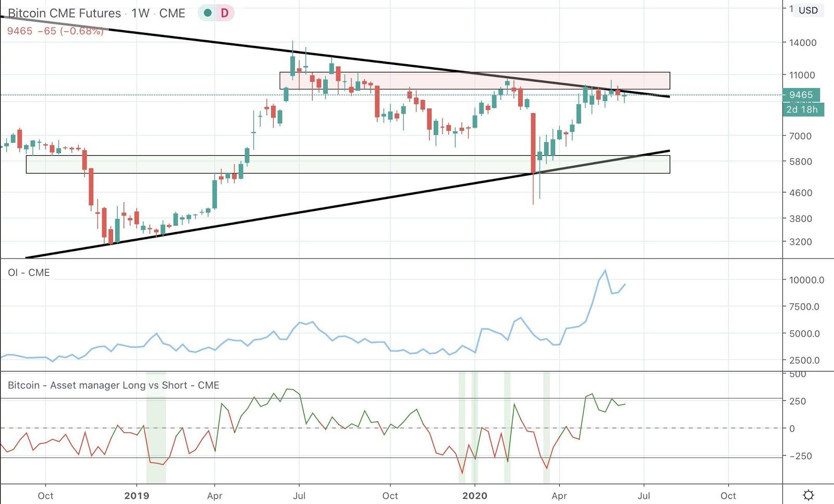The image size is (834, 504).
Task: Select the 1W timeframe label
Action: [x=140, y=13]
